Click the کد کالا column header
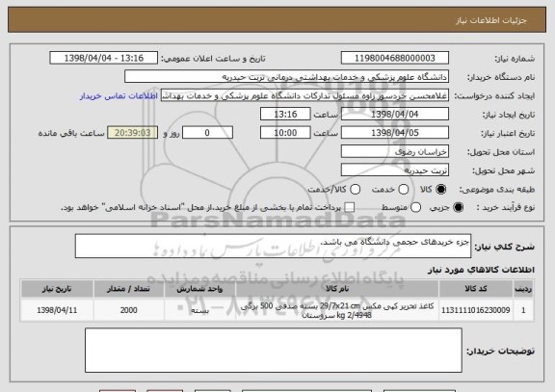 [x=476, y=289]
